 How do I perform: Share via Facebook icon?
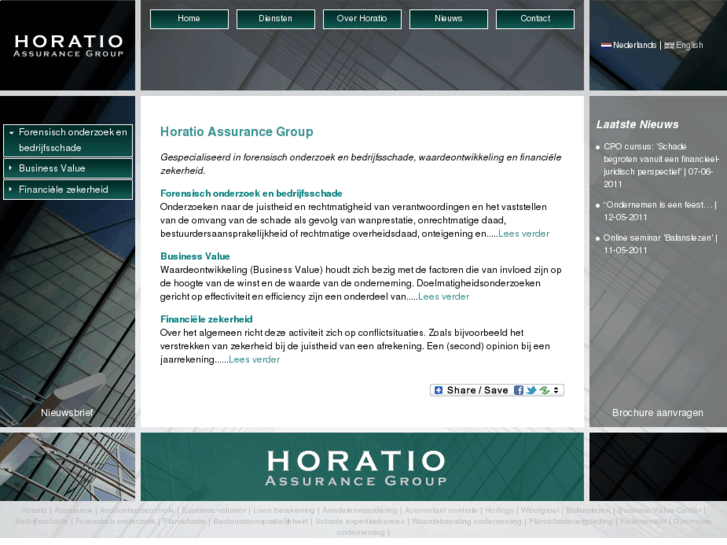pos(519,391)
